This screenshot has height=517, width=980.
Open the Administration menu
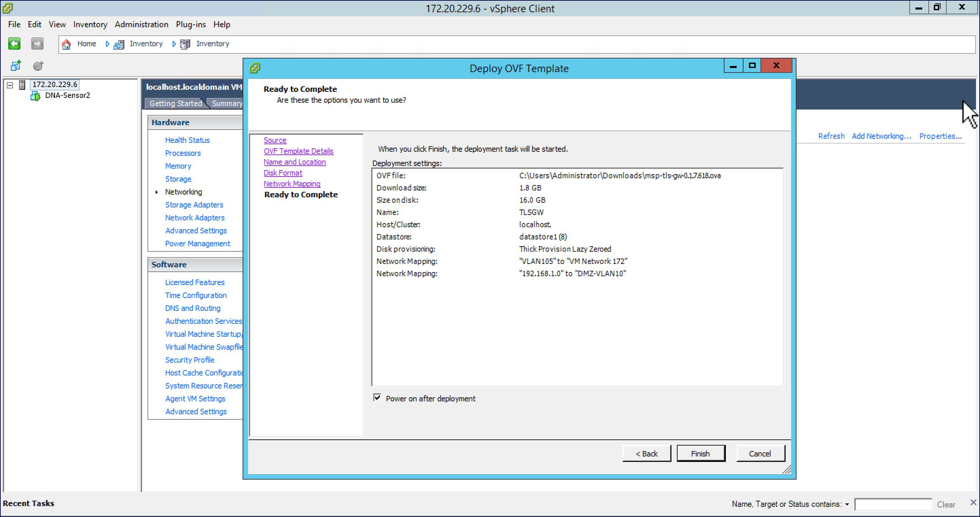click(x=141, y=24)
